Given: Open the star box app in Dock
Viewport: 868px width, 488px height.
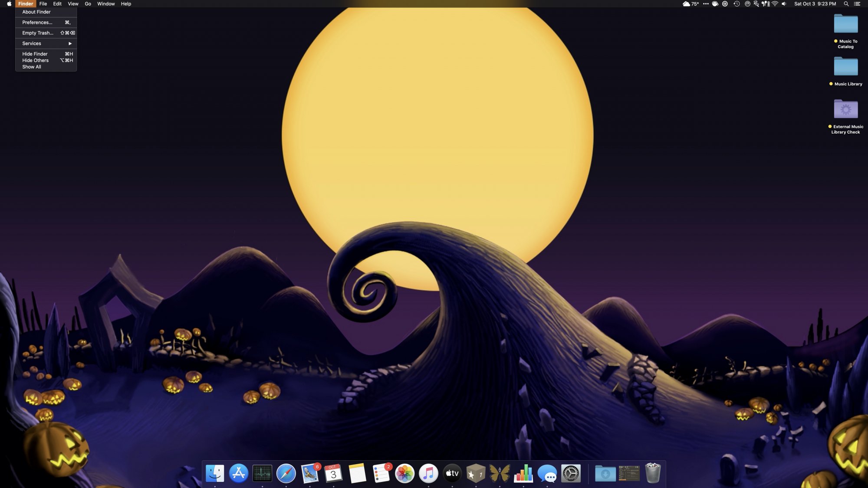Looking at the screenshot, I should coord(476,473).
